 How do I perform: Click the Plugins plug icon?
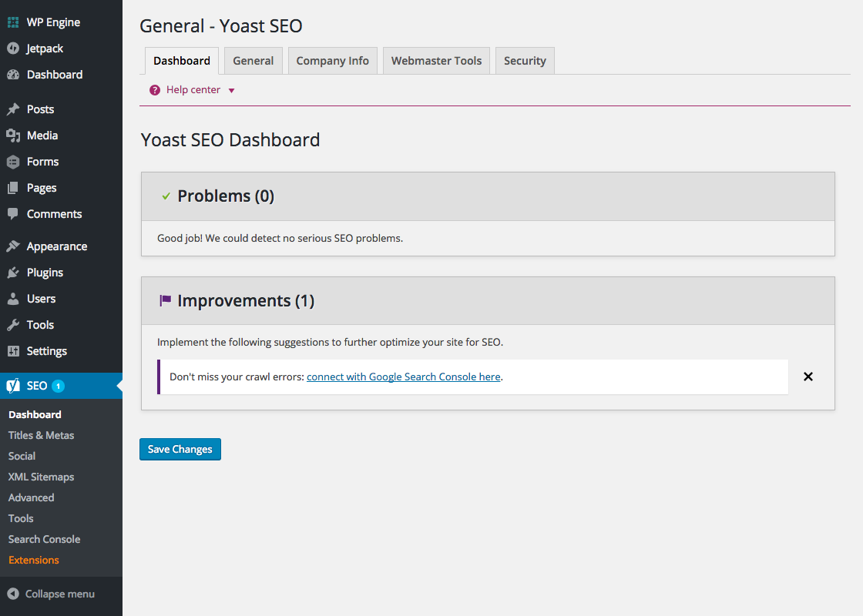13,273
